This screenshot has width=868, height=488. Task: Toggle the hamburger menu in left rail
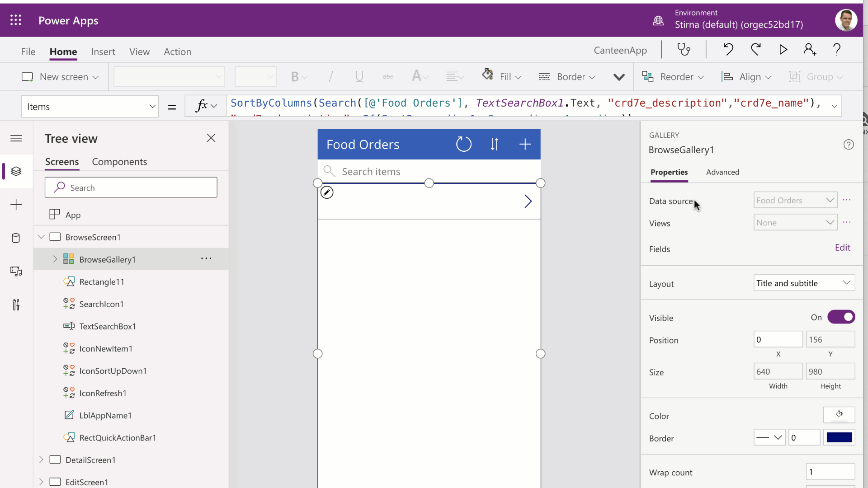point(16,138)
